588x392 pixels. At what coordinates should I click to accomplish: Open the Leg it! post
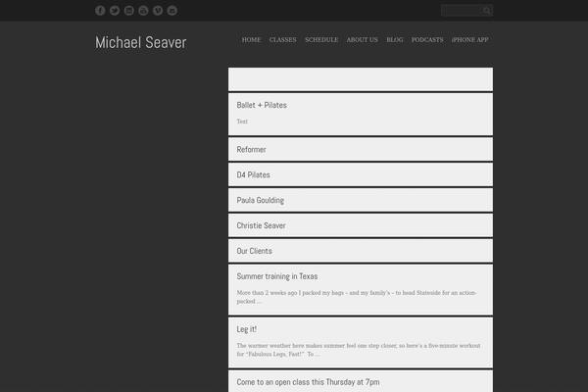(247, 329)
